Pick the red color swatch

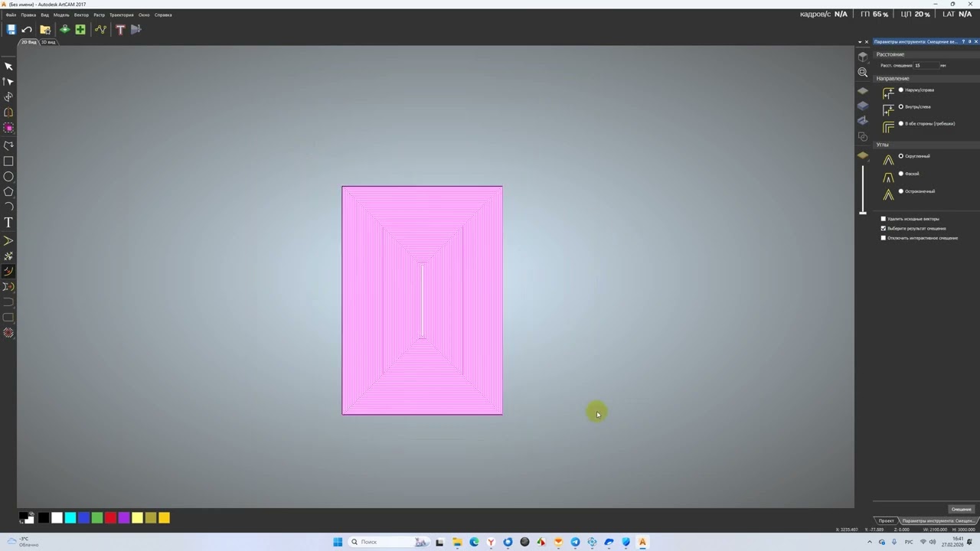coord(110,518)
